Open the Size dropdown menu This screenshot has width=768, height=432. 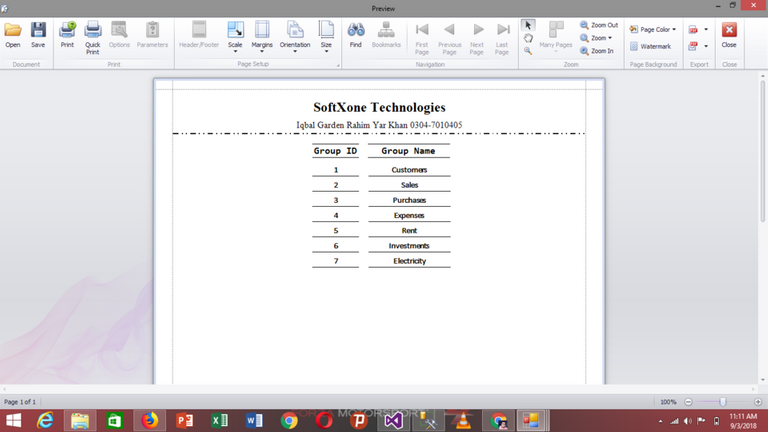(326, 36)
